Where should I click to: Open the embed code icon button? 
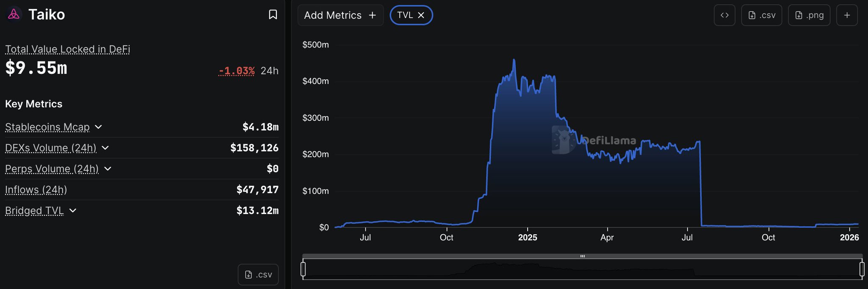(x=724, y=15)
